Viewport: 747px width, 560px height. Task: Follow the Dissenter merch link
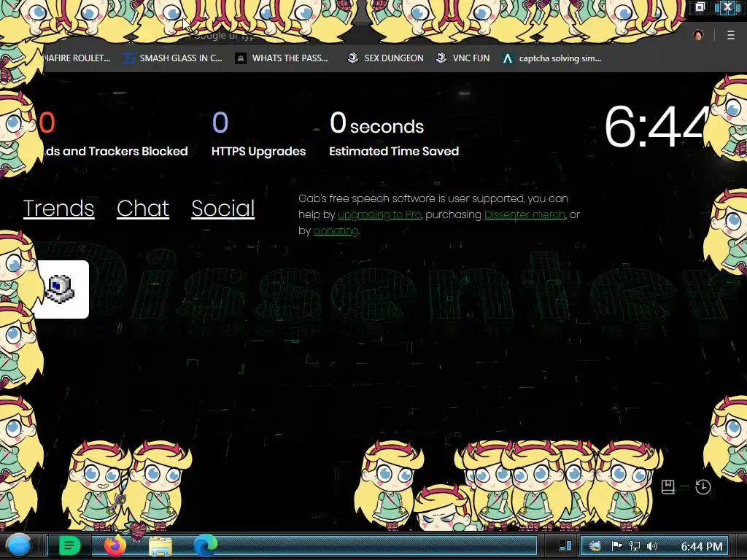click(x=525, y=215)
